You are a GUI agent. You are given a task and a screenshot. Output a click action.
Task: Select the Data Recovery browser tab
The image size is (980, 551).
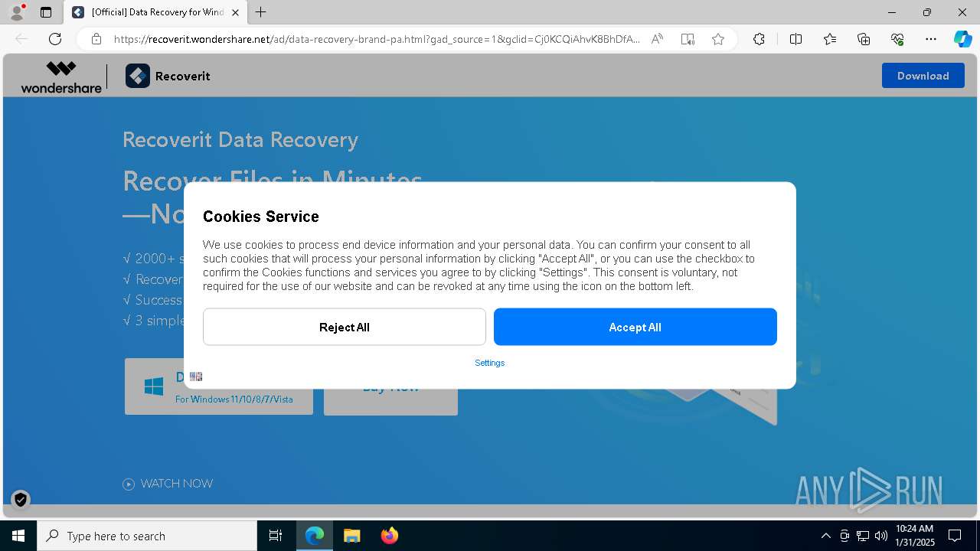[155, 12]
